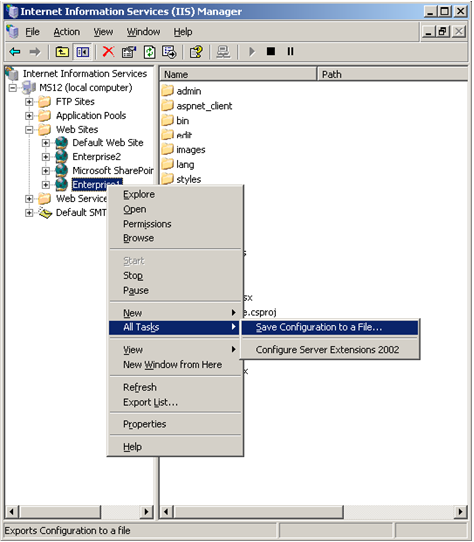
Task: Select the FTP Sites tree item
Action: click(75, 102)
